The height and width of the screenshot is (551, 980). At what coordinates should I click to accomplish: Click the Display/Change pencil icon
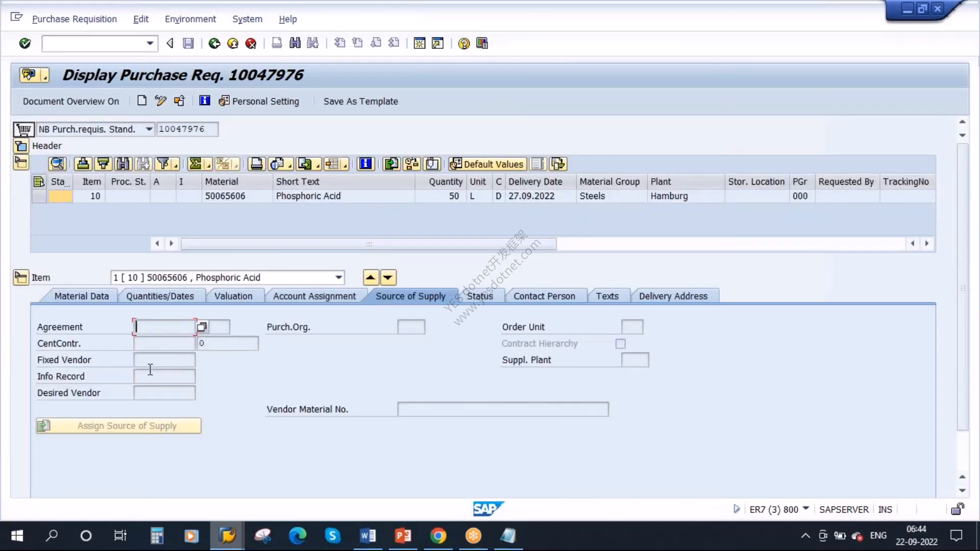(160, 101)
